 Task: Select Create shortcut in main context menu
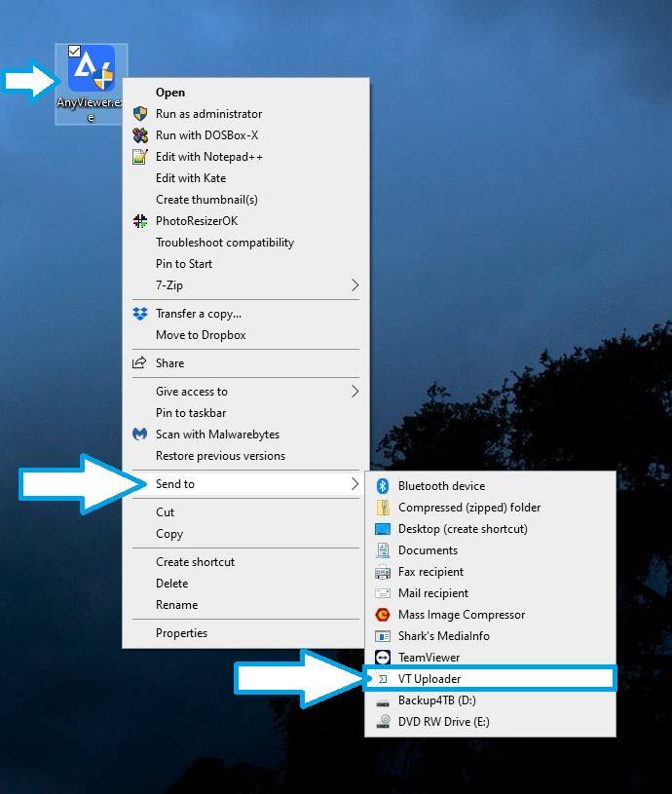pos(246,561)
